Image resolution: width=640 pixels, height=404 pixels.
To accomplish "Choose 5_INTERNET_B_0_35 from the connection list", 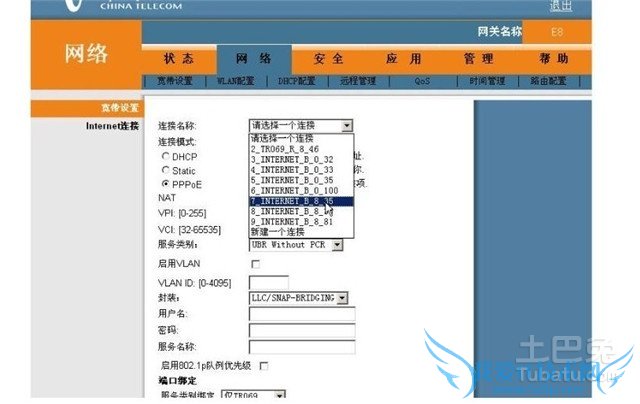I will [x=301, y=180].
